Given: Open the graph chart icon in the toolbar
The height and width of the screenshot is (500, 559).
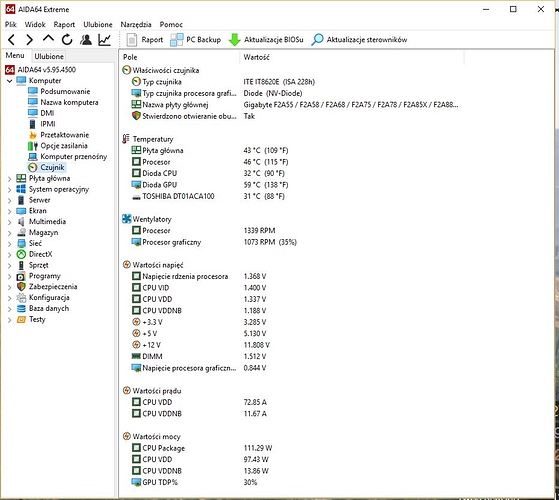Looking at the screenshot, I should 104,40.
